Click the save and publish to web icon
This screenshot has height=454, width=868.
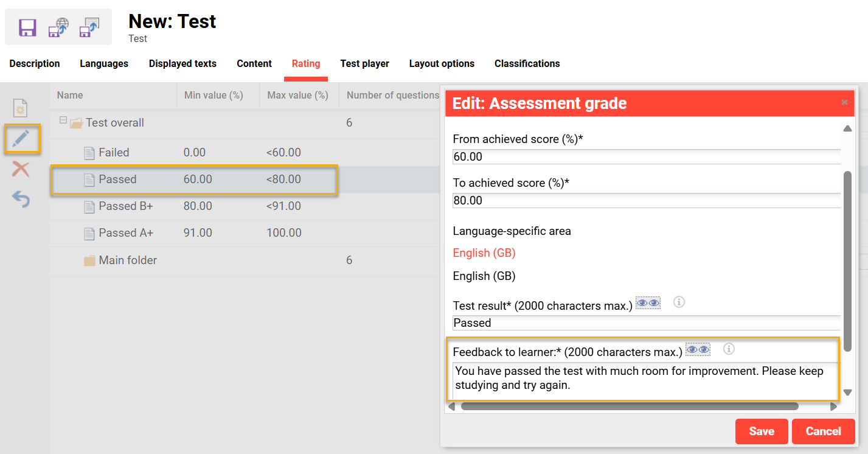[58, 27]
